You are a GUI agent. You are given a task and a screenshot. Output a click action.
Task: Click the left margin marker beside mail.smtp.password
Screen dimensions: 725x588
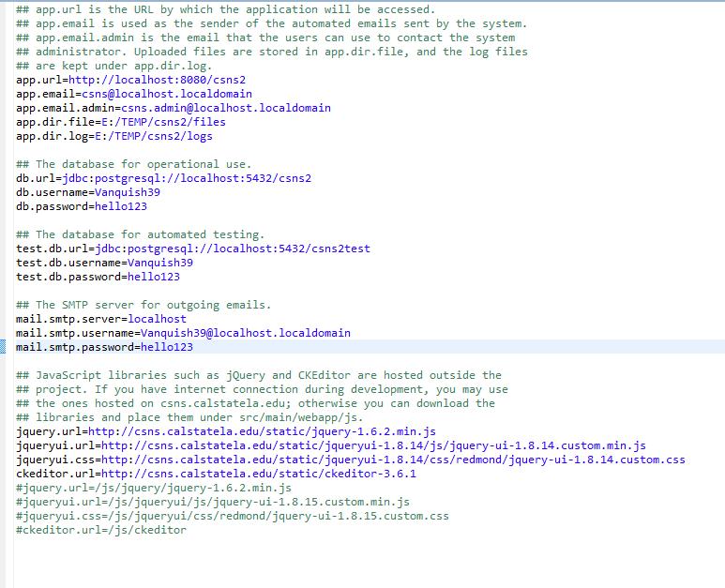click(x=3, y=347)
